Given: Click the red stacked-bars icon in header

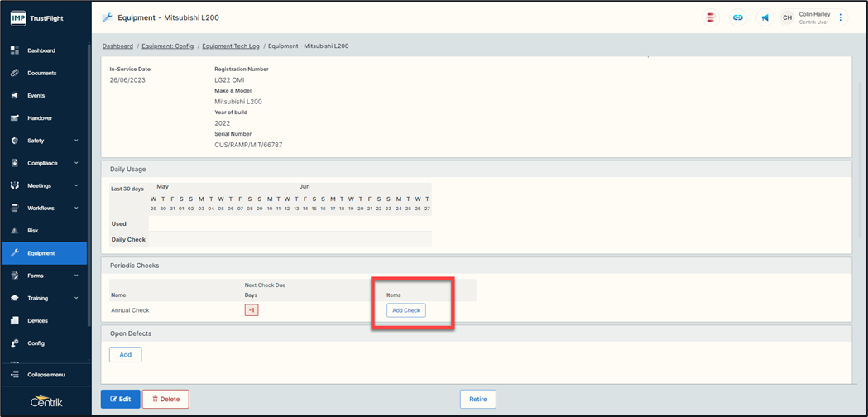Looking at the screenshot, I should point(711,17).
